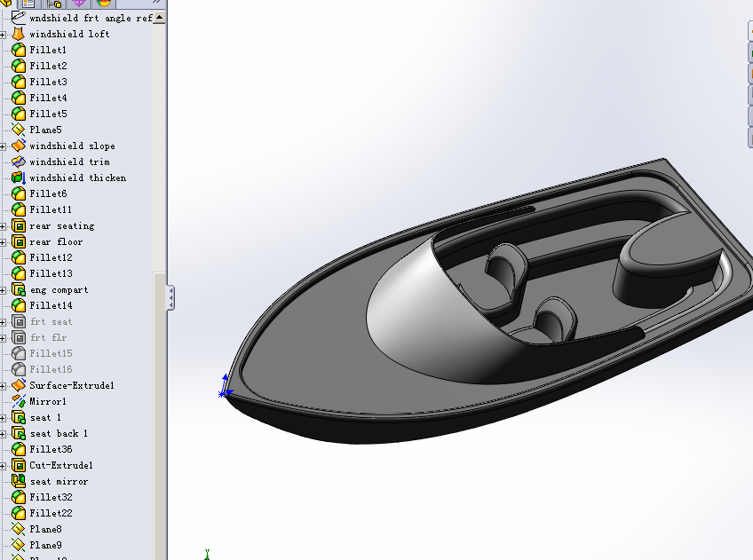This screenshot has width=753, height=560.
Task: Select the suppressed Fillet16 label
Action: [x=51, y=369]
